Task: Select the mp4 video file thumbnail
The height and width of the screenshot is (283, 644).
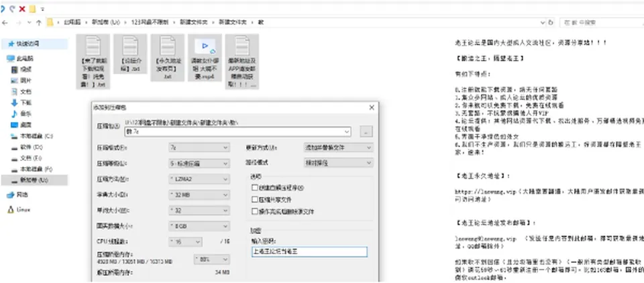Action: (205, 58)
